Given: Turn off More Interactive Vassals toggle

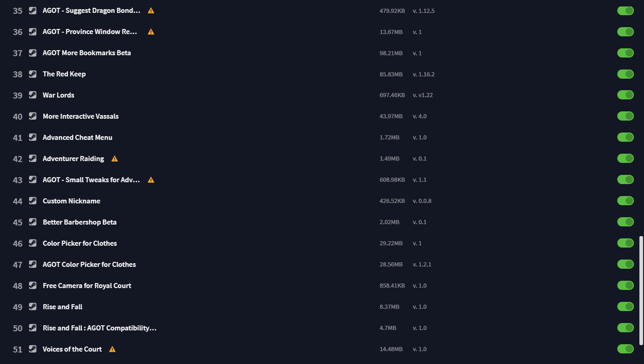Looking at the screenshot, I should click(x=626, y=116).
